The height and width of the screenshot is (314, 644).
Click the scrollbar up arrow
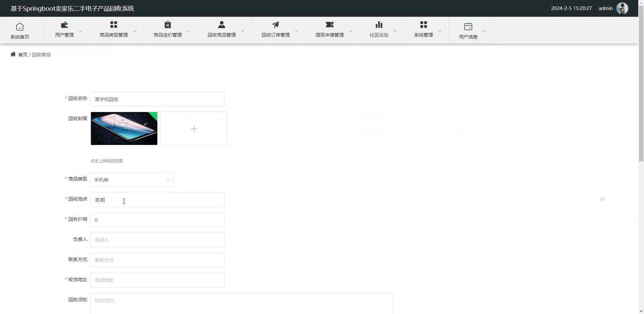coord(641,2)
